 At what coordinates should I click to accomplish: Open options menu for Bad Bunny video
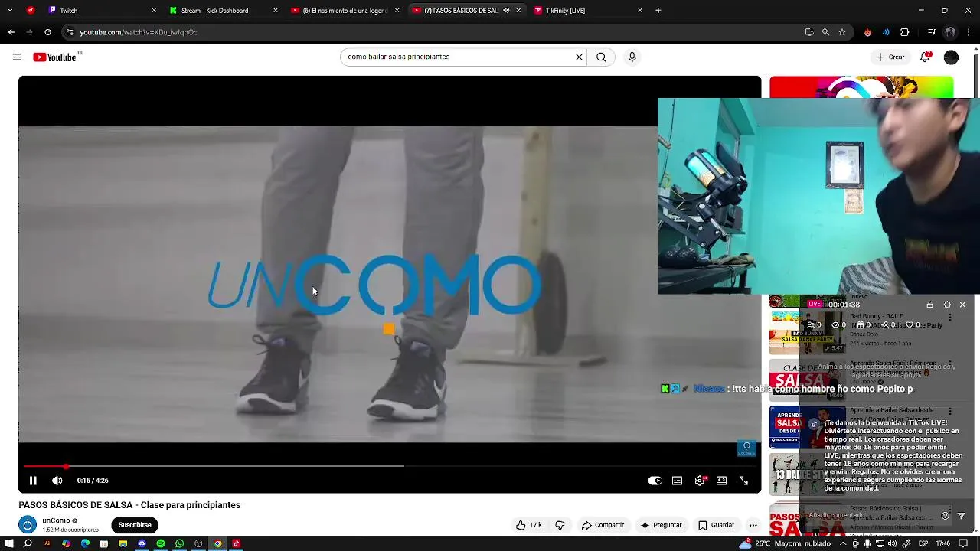(950, 318)
